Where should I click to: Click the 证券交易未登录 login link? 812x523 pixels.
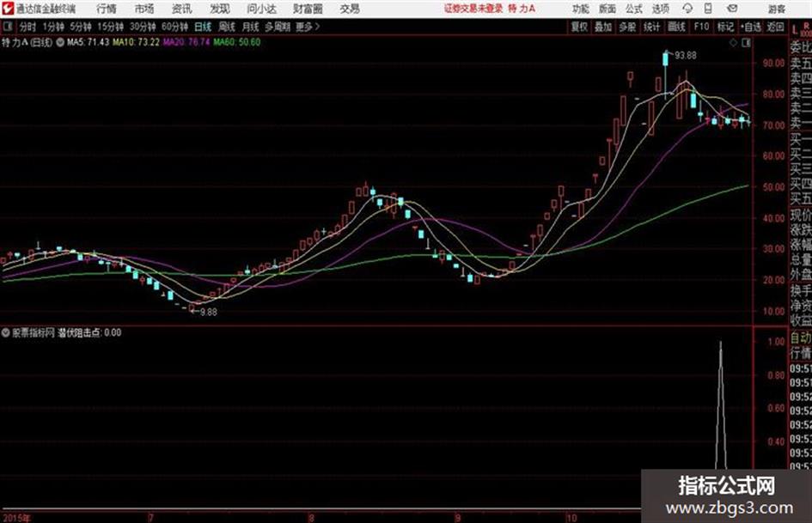[x=473, y=9]
